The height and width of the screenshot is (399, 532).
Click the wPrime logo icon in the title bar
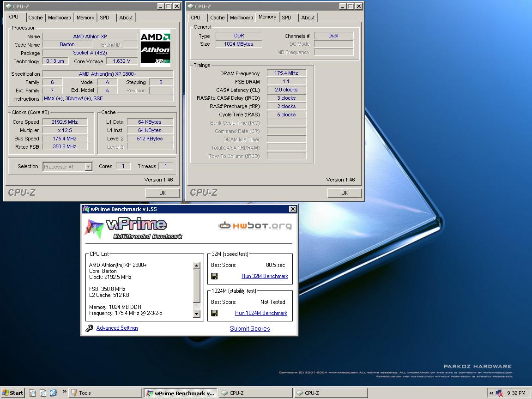(86, 209)
